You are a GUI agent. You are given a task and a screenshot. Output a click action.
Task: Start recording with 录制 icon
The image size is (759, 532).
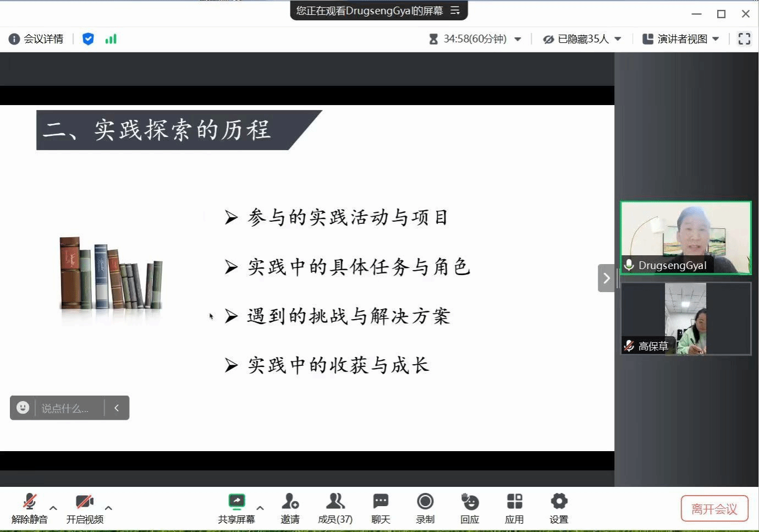(425, 502)
